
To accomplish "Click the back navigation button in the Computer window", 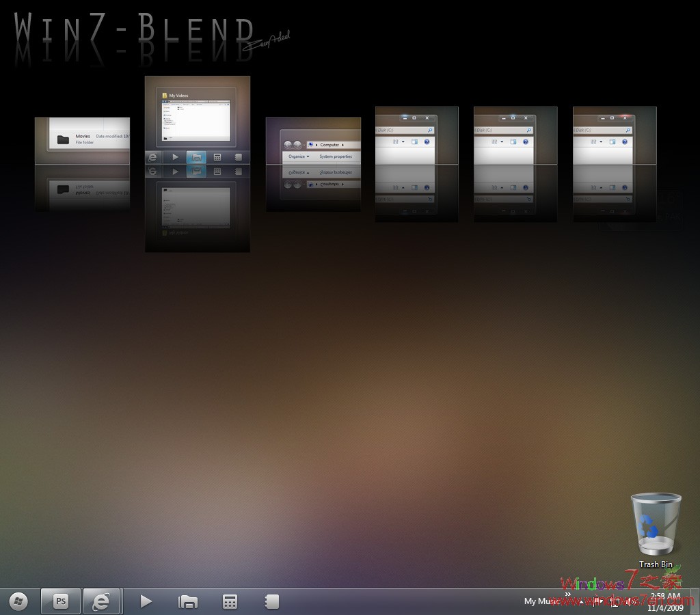I will click(288, 145).
